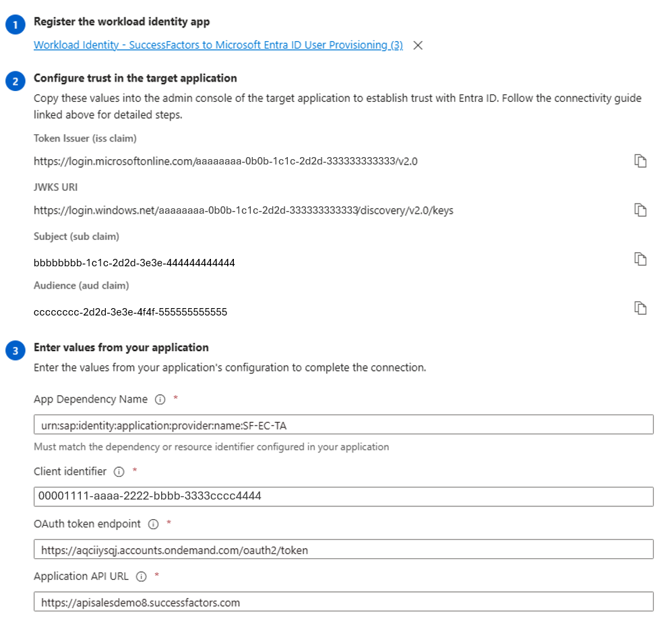Remove the selected workload identity app
The image size is (672, 629).
coord(418,45)
